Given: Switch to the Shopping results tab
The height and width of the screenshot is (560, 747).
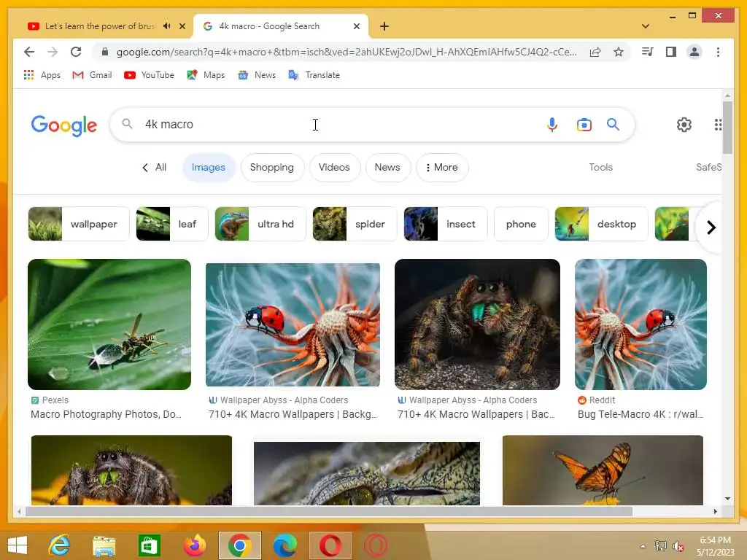Looking at the screenshot, I should [272, 167].
